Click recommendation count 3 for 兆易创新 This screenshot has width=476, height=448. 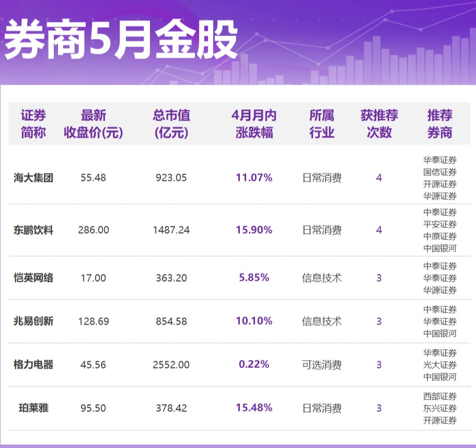click(379, 321)
